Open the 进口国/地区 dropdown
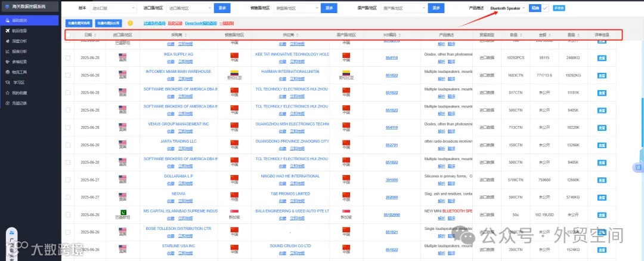The width and height of the screenshot is (644, 261). pos(190,8)
